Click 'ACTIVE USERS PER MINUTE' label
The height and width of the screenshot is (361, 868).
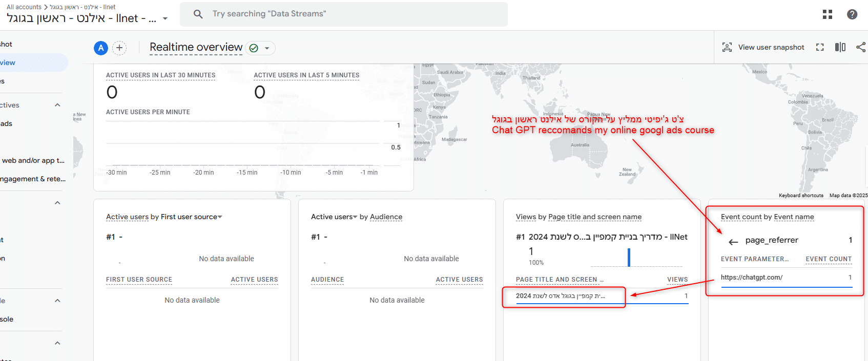[148, 112]
